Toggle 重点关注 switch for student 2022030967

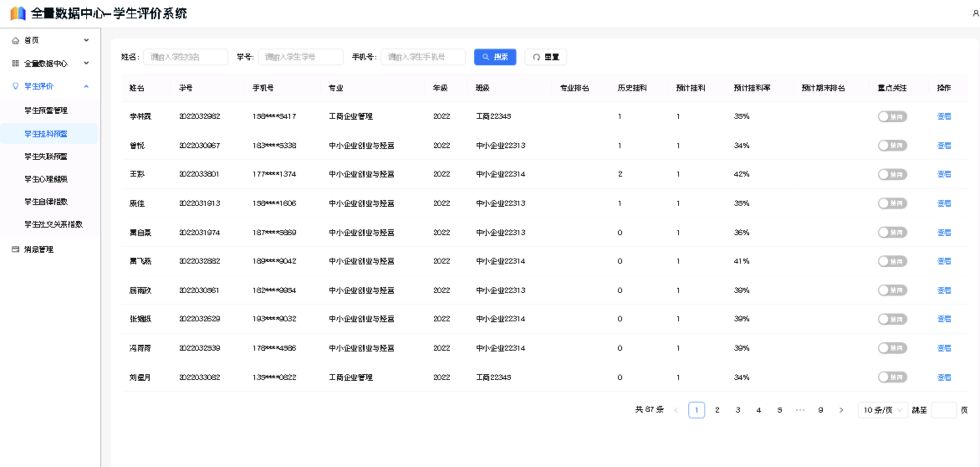(x=892, y=146)
